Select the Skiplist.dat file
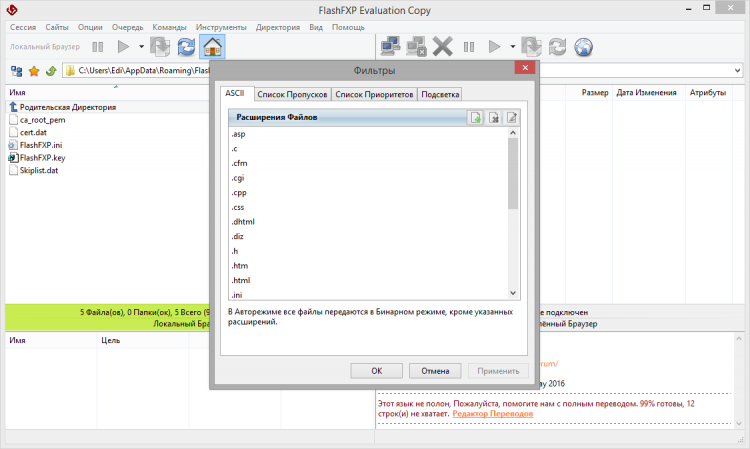The width and height of the screenshot is (750, 449). click(39, 170)
